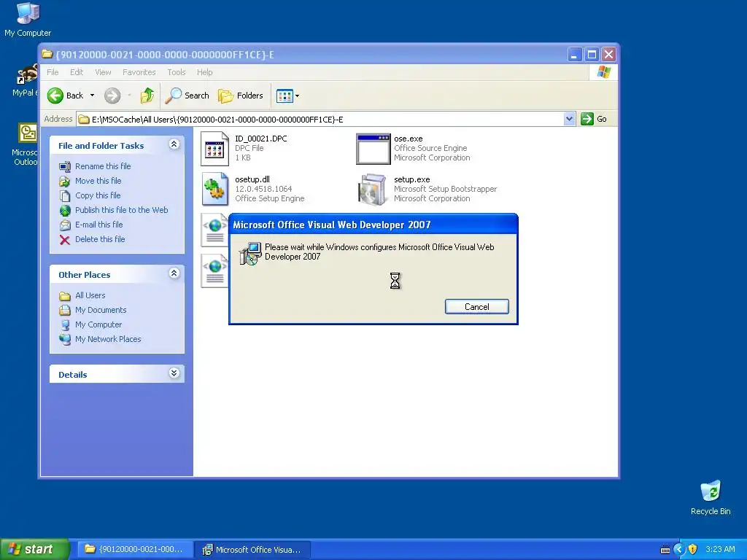
Task: Click the Windows flag logo in Explorer
Action: pos(603,72)
